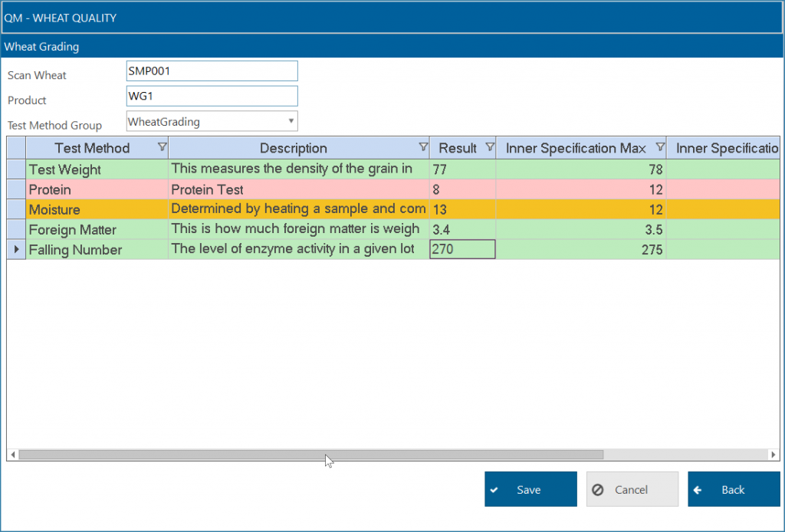Click the filter icon on Inner Specification Max column
This screenshot has height=532, width=785.
click(x=659, y=147)
